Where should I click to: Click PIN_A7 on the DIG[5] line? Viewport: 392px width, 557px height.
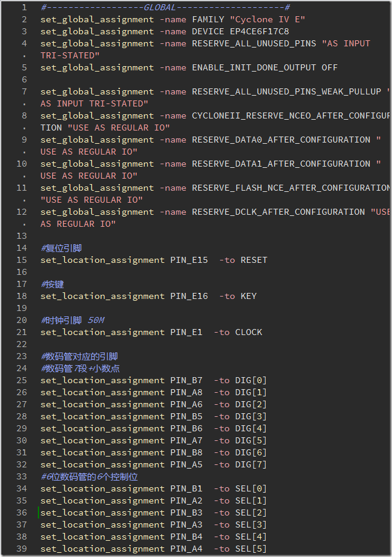pos(186,441)
